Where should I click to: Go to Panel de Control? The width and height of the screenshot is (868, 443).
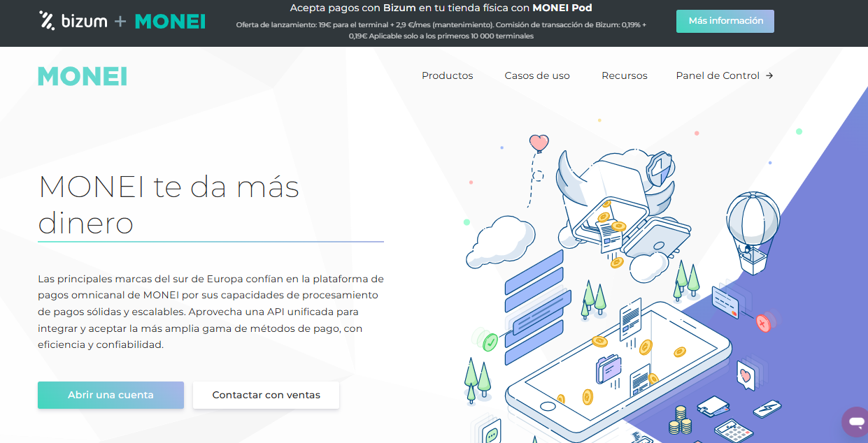click(x=717, y=75)
